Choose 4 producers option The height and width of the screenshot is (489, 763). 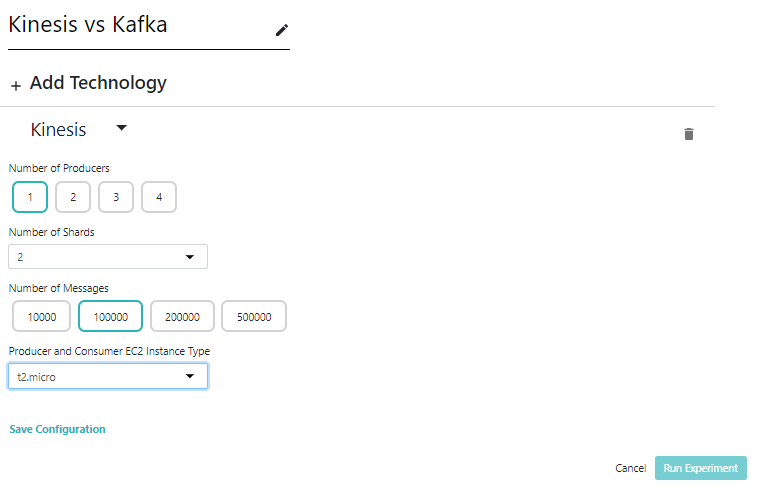(x=159, y=197)
